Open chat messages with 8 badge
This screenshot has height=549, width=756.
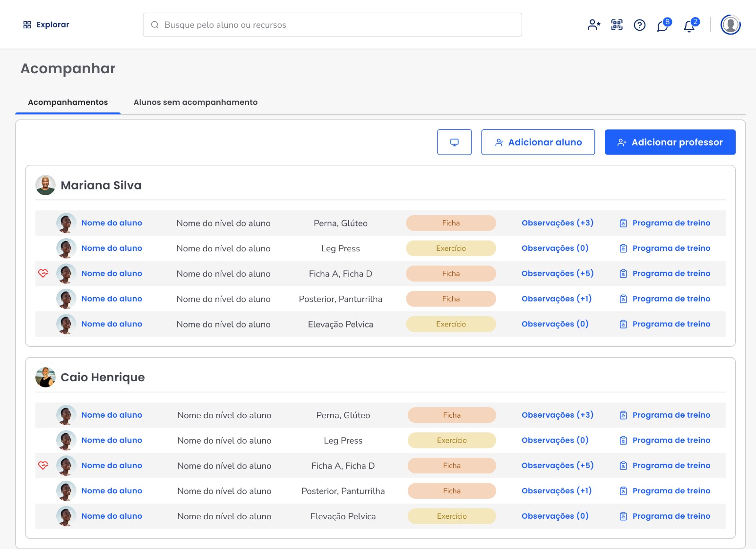click(662, 26)
